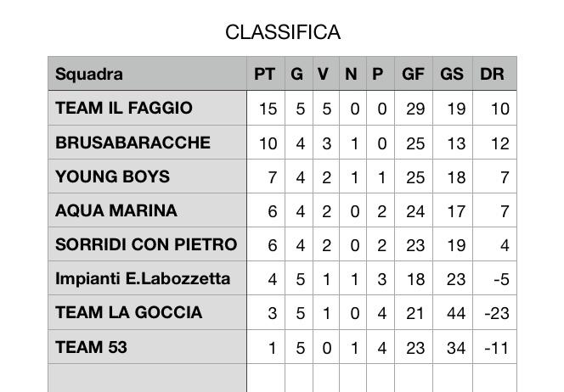
Task: Click the CLASSIFICA title
Action: 283,32
